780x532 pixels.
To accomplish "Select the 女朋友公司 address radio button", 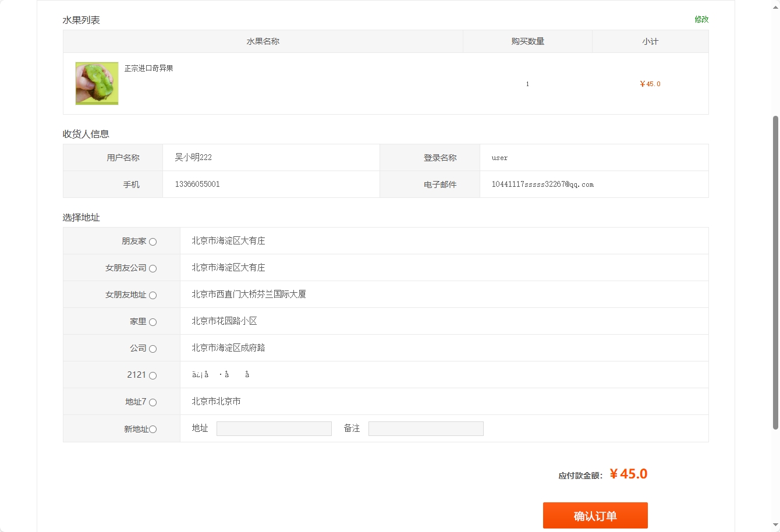I will click(x=152, y=268).
